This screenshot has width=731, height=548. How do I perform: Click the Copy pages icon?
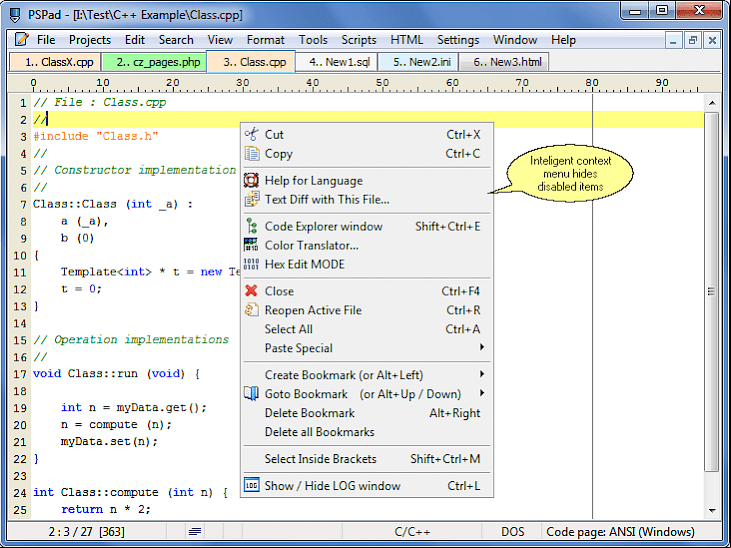(x=251, y=153)
